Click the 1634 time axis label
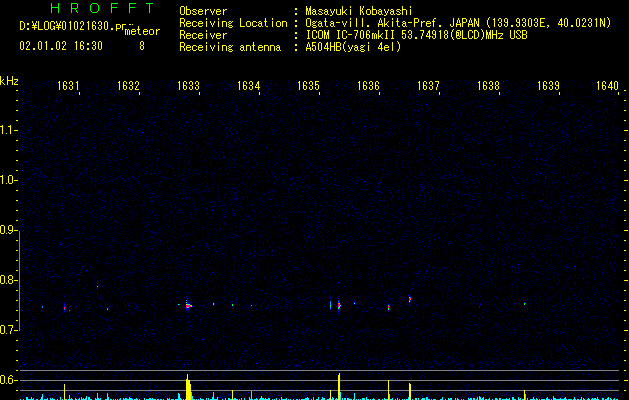The height and width of the screenshot is (400, 629). pos(248,86)
